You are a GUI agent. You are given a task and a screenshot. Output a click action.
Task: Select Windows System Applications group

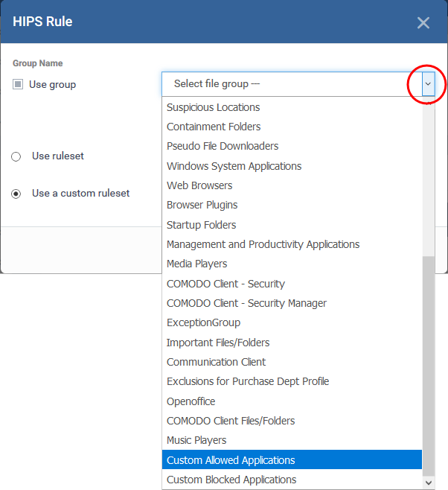[234, 166]
